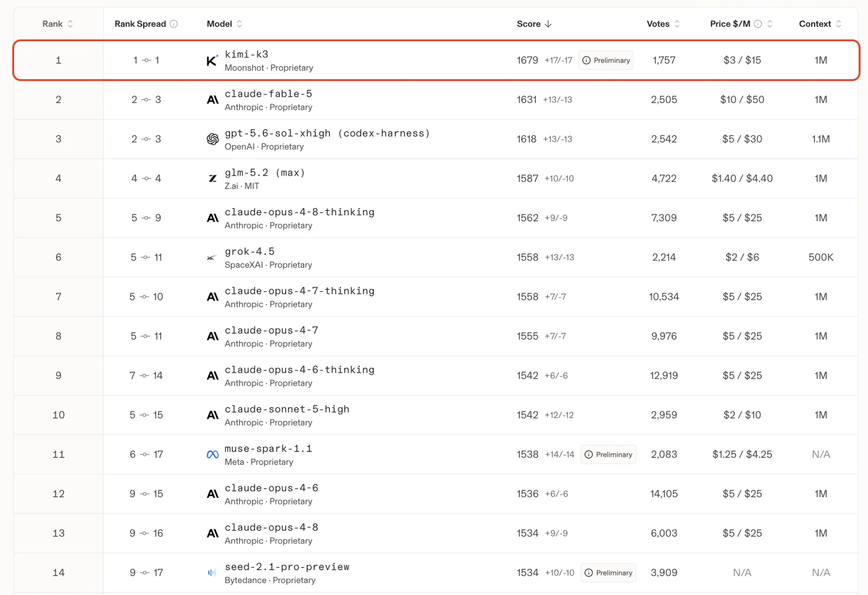Click Bytedance · Proprietary label
The width and height of the screenshot is (868, 595).
coord(270,580)
